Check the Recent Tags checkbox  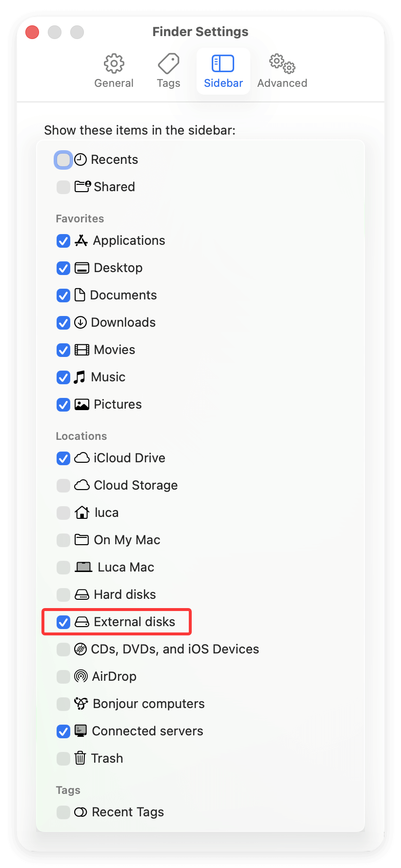pyautogui.click(x=63, y=812)
